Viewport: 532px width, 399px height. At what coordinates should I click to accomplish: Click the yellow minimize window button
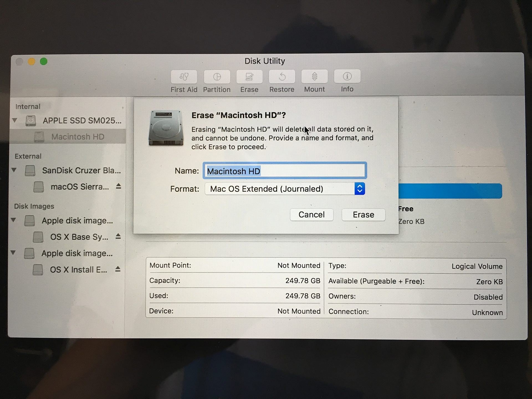pyautogui.click(x=32, y=61)
